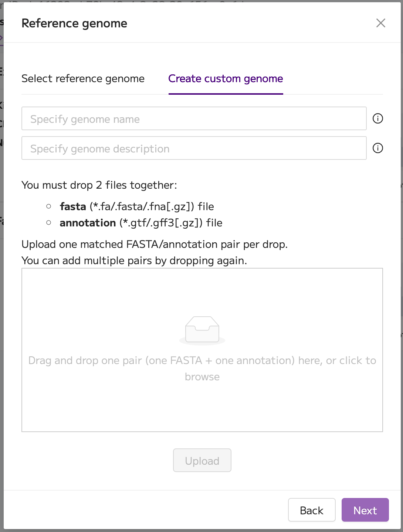Click the inbox tray icon in drop zone
The height and width of the screenshot is (532, 403).
pos(202,330)
